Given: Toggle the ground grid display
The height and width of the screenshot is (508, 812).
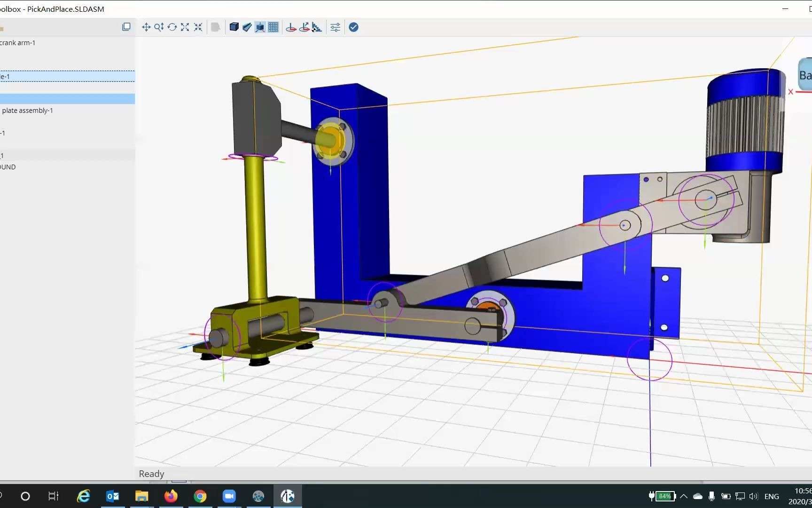Looking at the screenshot, I should coord(273,27).
